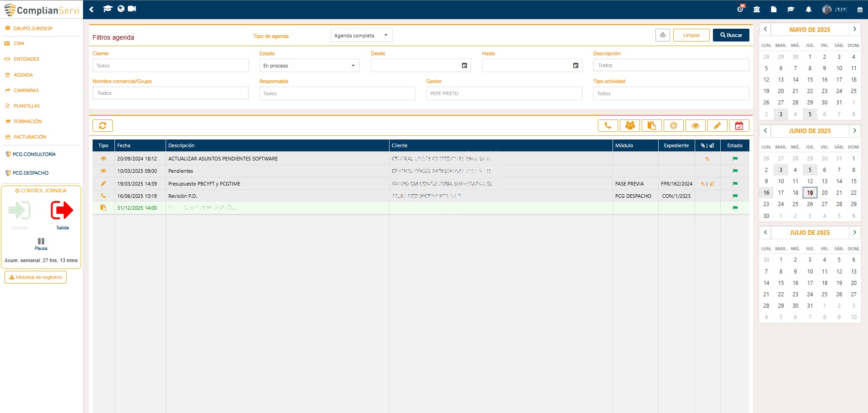Screen dimensions: 868x413
Task: Click the Cliente filter field
Action: (x=171, y=66)
